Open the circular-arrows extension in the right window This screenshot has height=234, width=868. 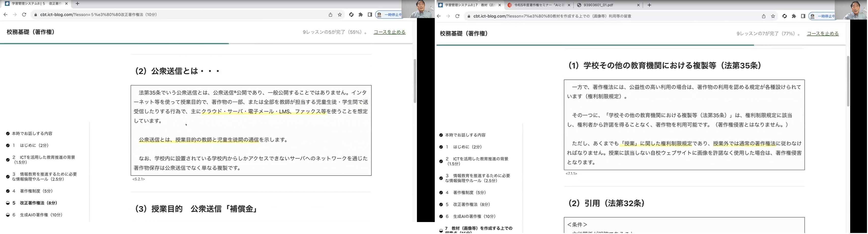pyautogui.click(x=785, y=16)
